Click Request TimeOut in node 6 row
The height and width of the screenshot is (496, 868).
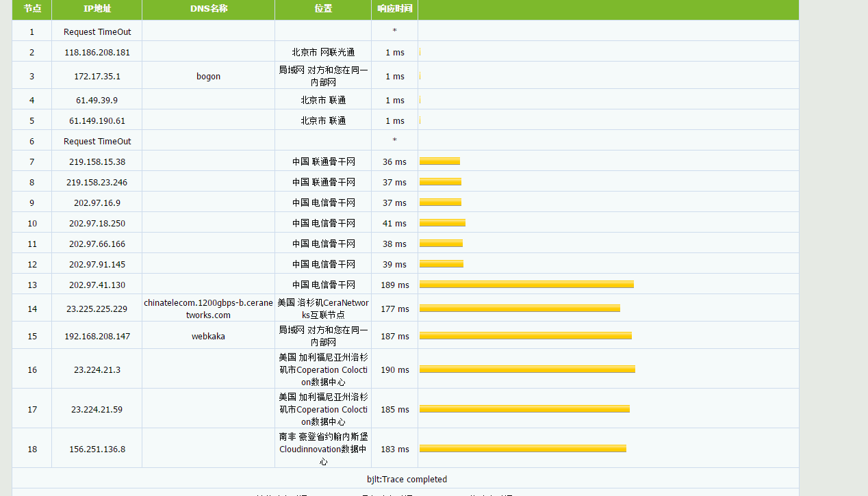(x=97, y=142)
